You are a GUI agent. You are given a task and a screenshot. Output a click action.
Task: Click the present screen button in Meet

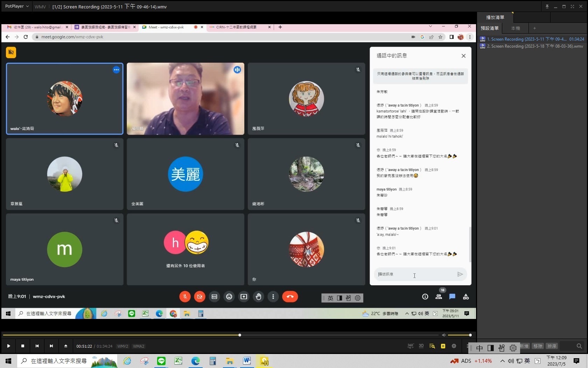click(244, 297)
